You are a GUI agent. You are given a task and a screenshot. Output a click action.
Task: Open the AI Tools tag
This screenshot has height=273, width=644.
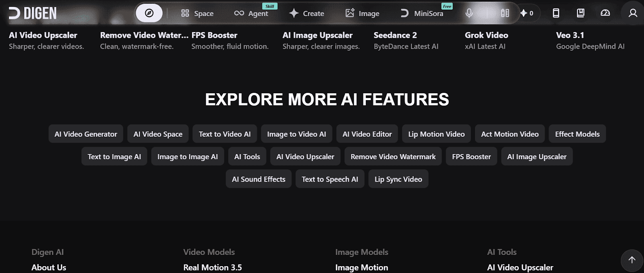(247, 156)
